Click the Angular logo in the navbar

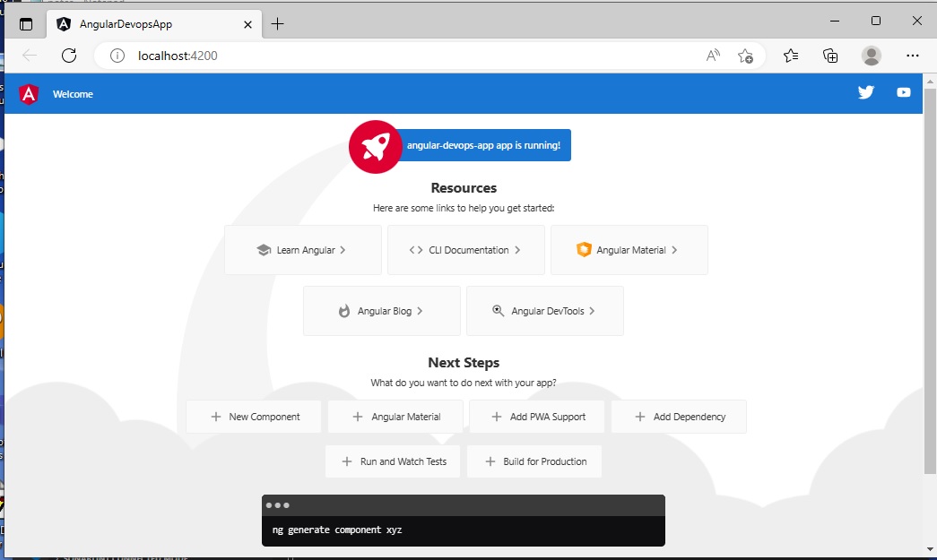coord(28,93)
